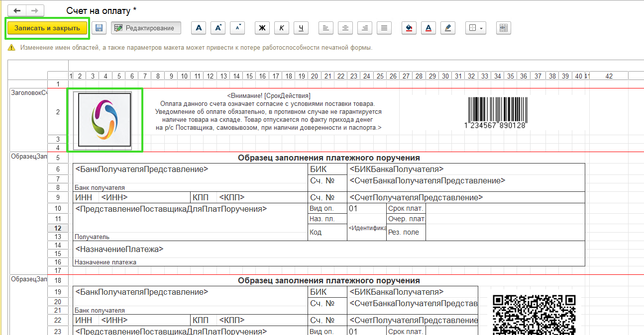
Task: Click the merge cells icon
Action: point(504,28)
